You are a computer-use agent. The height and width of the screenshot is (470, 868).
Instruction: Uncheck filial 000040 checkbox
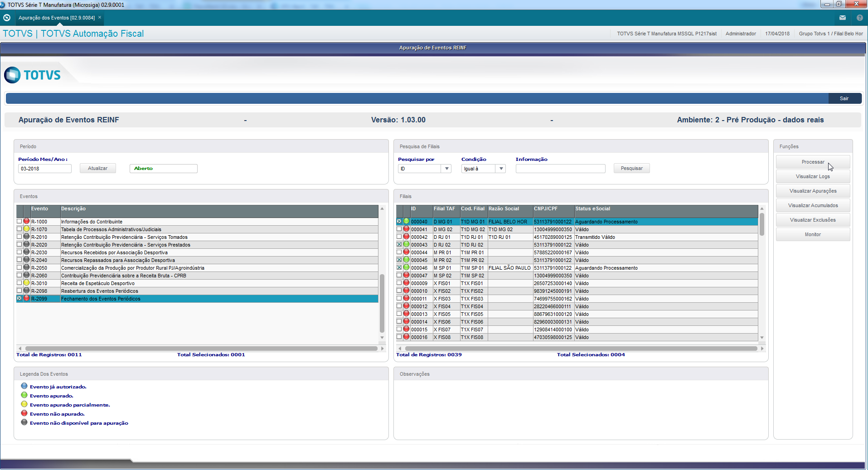coord(399,222)
